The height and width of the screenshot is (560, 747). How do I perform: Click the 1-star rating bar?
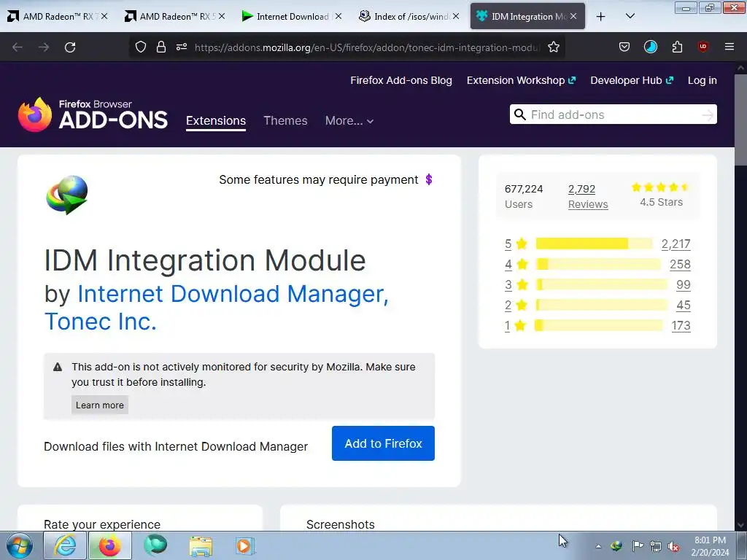(598, 326)
